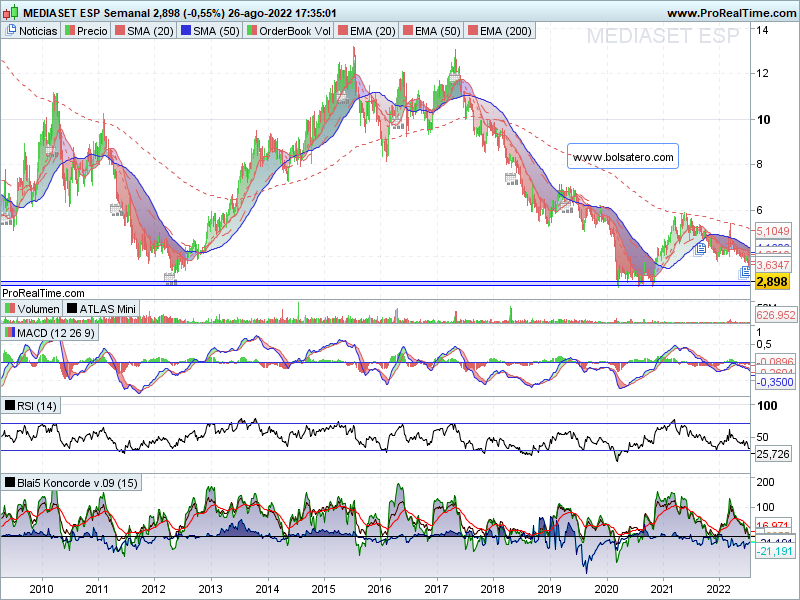Toggle the EMA (20) indicator legend
This screenshot has height=600, width=800.
click(x=367, y=31)
